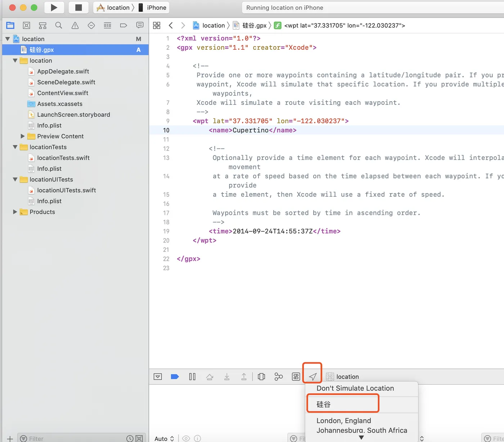Click the variable info (i) icon
Viewport: 504px width, 442px height.
coord(197,438)
